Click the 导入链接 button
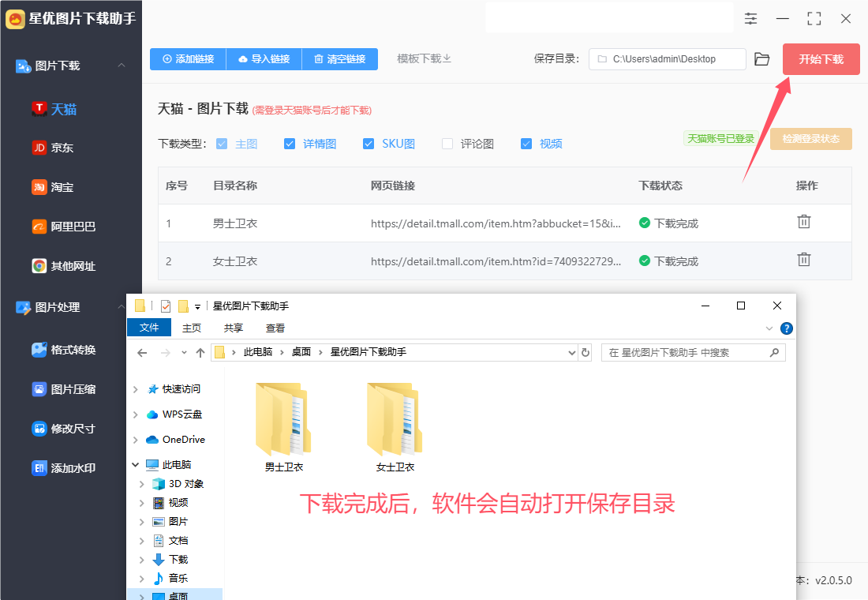This screenshot has height=600, width=868. point(264,59)
